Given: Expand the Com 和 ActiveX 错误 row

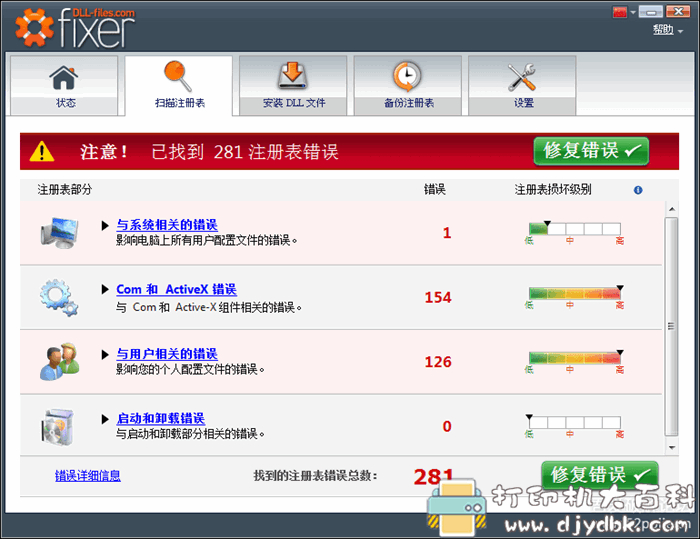Looking at the screenshot, I should pyautogui.click(x=105, y=289).
